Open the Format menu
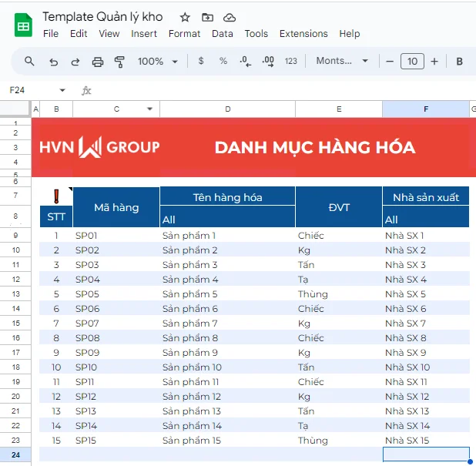Image resolution: width=476 pixels, height=466 pixels. click(184, 34)
